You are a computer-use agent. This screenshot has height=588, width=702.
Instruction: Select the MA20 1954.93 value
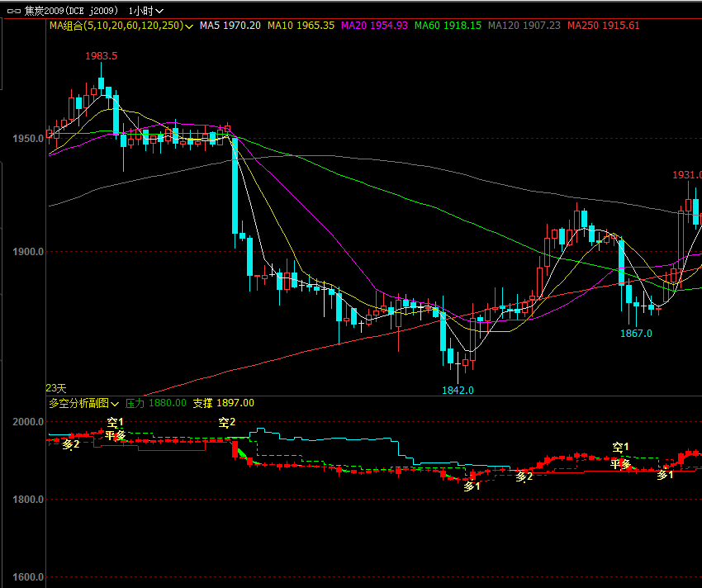click(374, 26)
